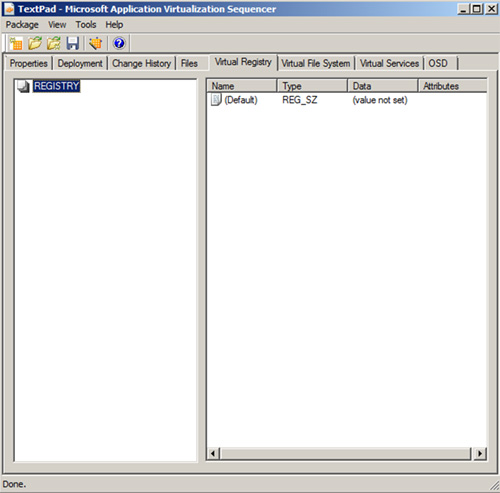Select the REGISTRY tree node
The height and width of the screenshot is (493, 500).
click(56, 86)
